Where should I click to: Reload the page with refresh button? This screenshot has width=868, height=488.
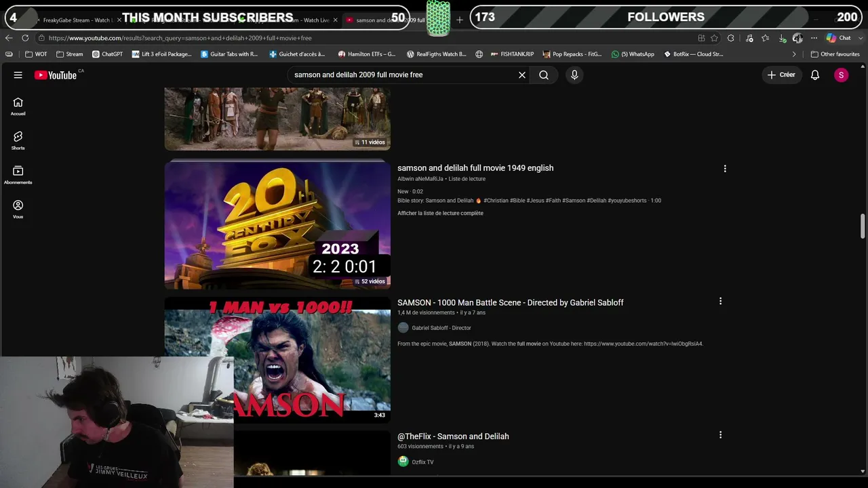[x=25, y=38]
